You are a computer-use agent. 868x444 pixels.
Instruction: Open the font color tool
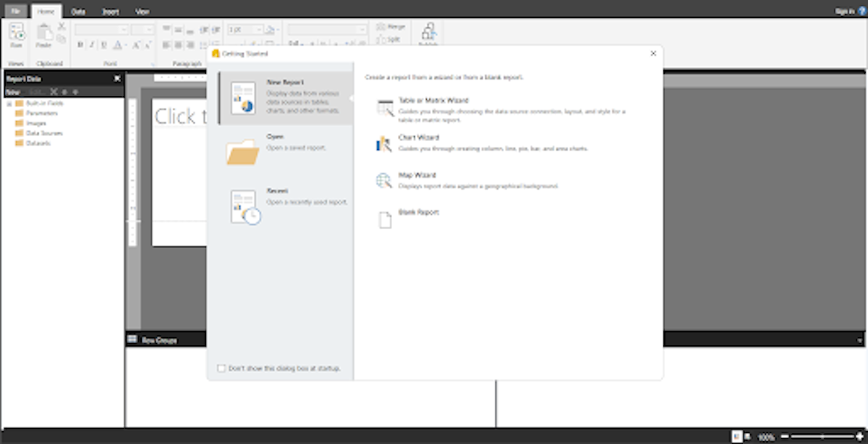click(x=117, y=43)
